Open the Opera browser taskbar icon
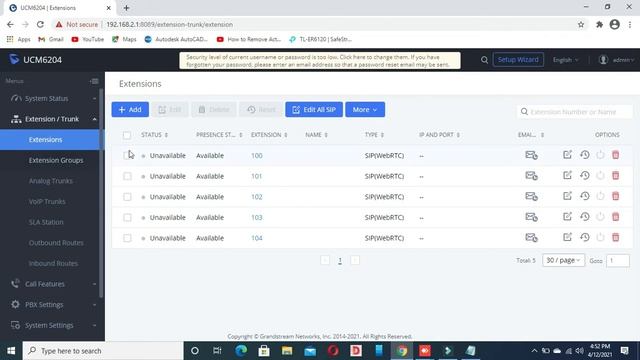Viewport: 640px width, 360px height. click(333, 351)
